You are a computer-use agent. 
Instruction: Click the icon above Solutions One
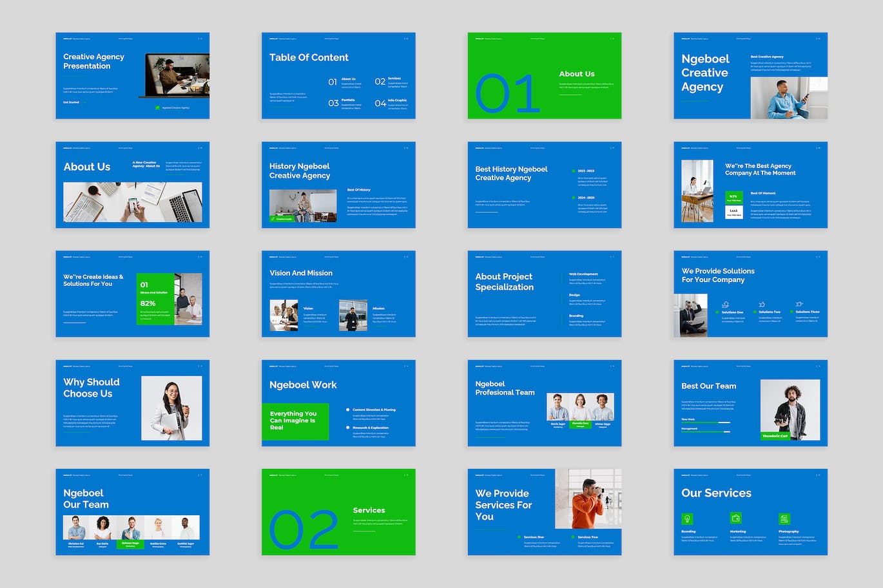[x=725, y=305]
